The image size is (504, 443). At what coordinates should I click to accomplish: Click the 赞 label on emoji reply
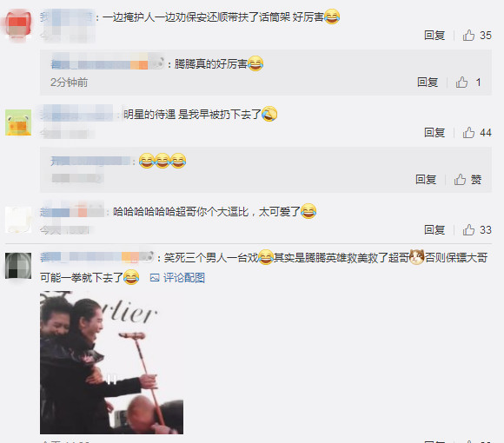[x=476, y=179]
